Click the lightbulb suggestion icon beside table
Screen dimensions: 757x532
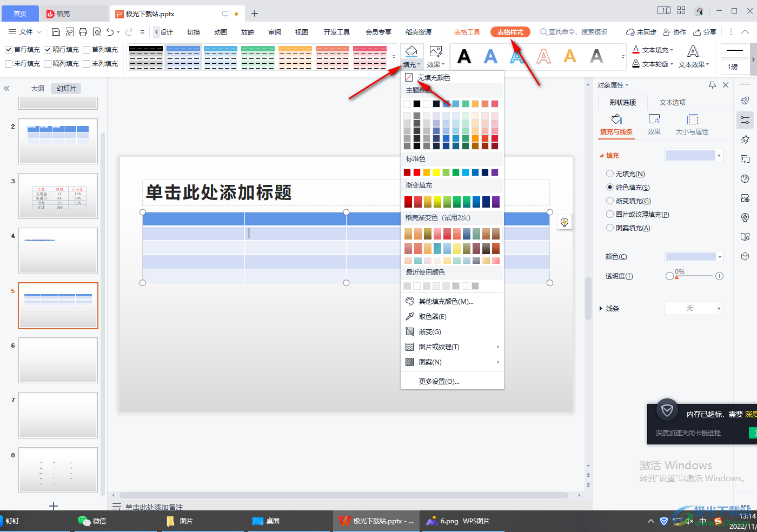565,222
